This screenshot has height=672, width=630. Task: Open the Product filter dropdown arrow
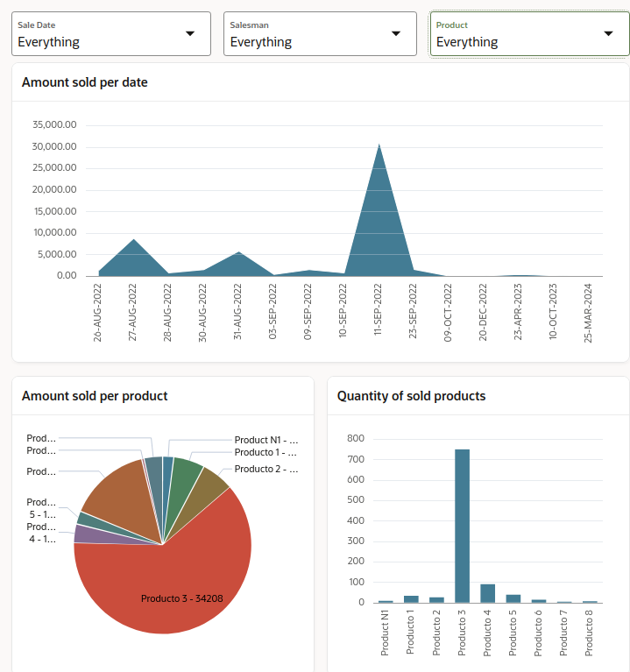coord(609,33)
